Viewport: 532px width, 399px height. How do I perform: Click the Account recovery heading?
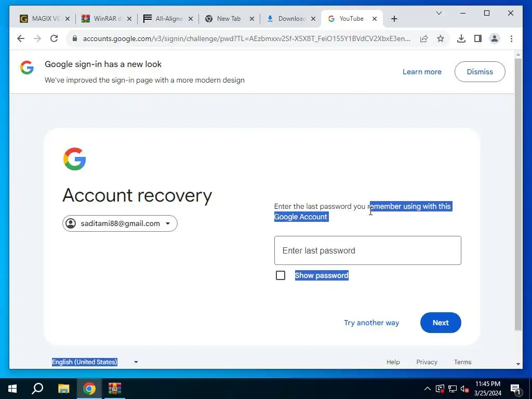(x=137, y=195)
